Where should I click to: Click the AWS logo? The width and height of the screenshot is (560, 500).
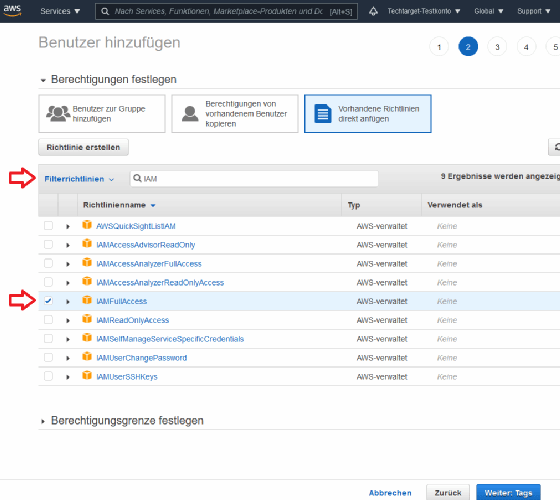coord(12,10)
